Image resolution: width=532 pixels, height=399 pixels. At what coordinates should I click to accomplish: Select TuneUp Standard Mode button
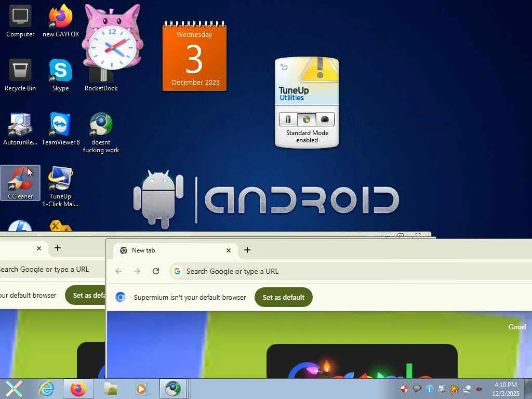[x=307, y=119]
